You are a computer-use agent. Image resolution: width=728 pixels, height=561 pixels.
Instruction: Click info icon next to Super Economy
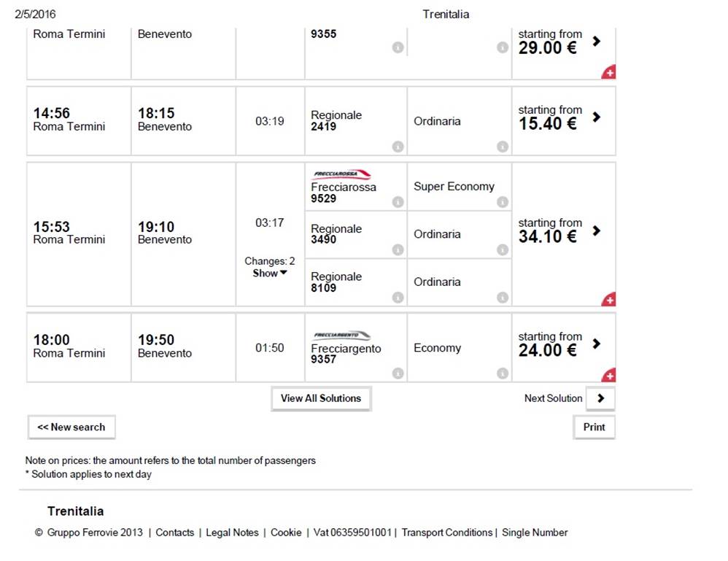pyautogui.click(x=503, y=201)
